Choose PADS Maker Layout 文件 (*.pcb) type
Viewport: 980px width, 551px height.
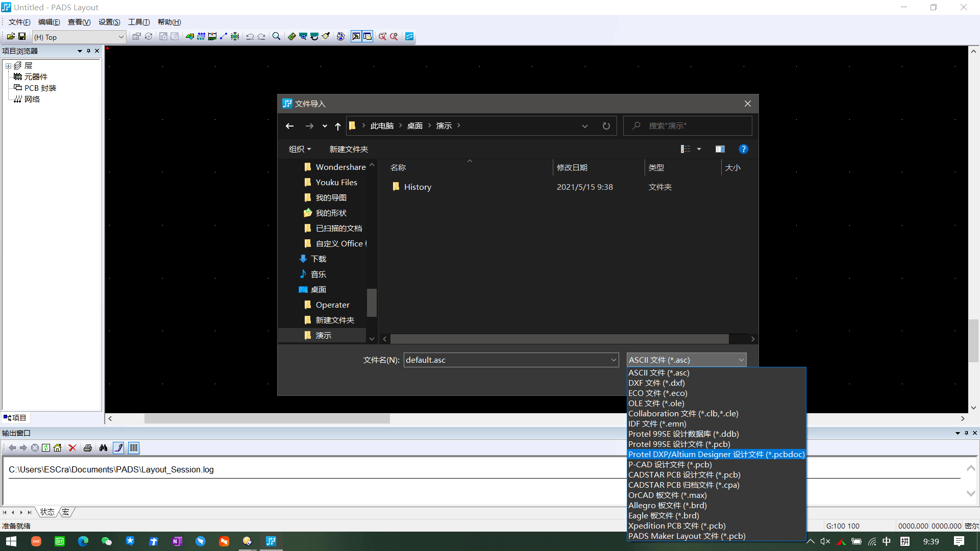[716, 536]
